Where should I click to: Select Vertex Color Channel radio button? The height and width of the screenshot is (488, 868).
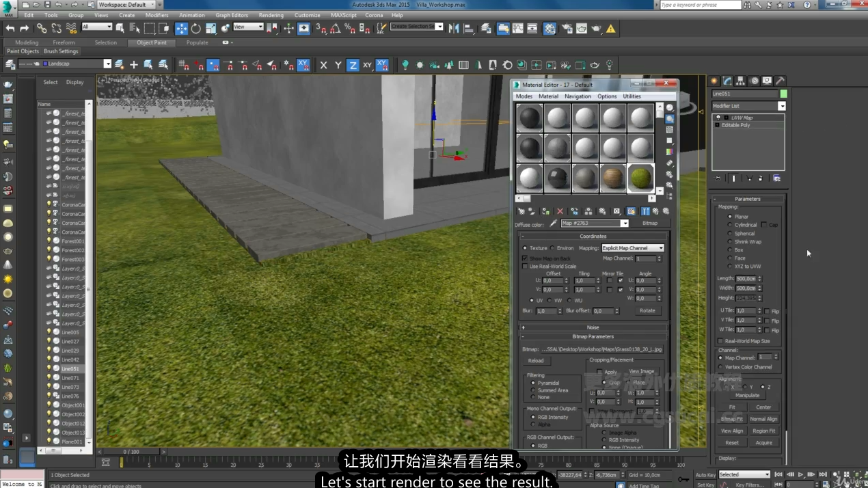click(x=720, y=367)
